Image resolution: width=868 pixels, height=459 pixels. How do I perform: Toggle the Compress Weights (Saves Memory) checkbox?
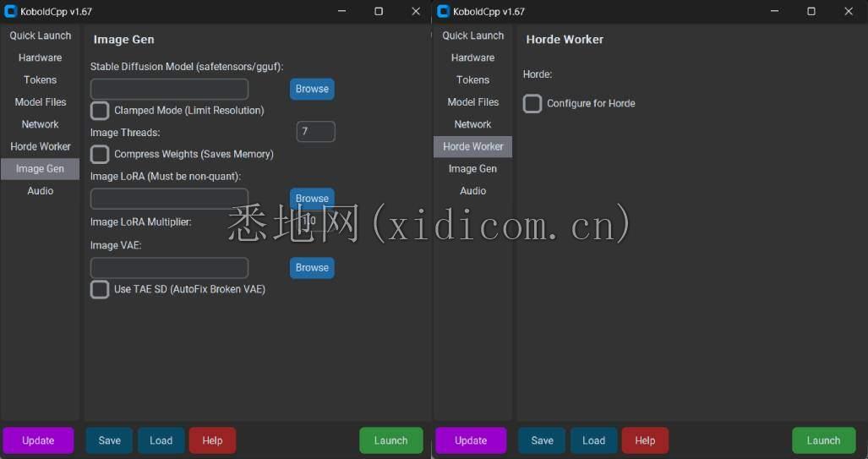[100, 155]
